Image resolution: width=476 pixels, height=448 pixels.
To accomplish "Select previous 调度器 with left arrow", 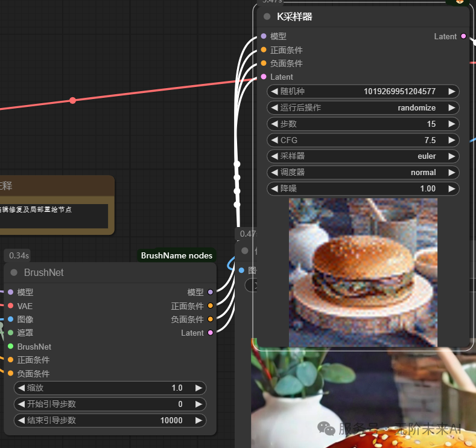I will 274,172.
